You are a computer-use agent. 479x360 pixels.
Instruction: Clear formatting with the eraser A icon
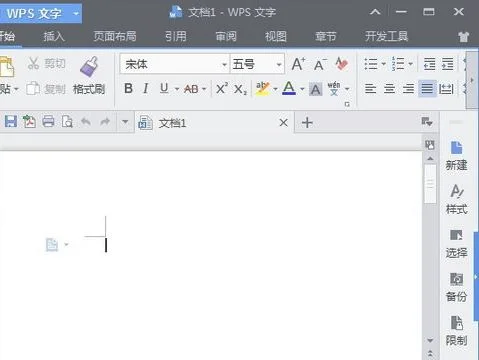(x=342, y=64)
